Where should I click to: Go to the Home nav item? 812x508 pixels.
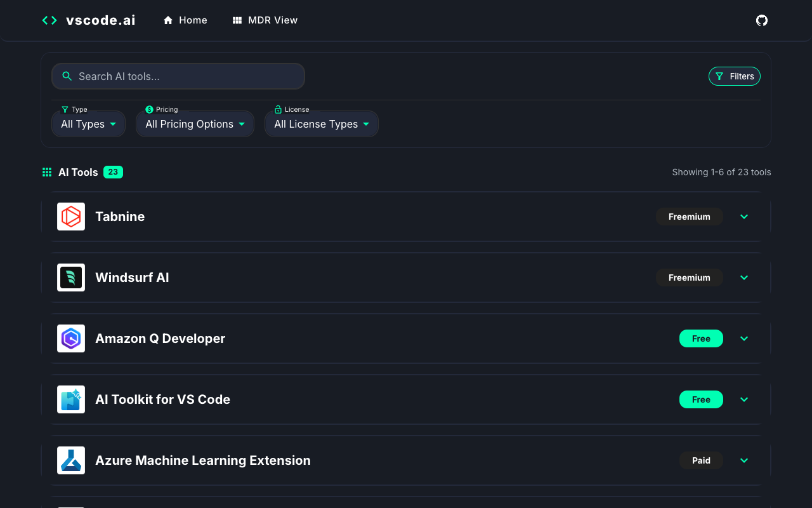(185, 20)
